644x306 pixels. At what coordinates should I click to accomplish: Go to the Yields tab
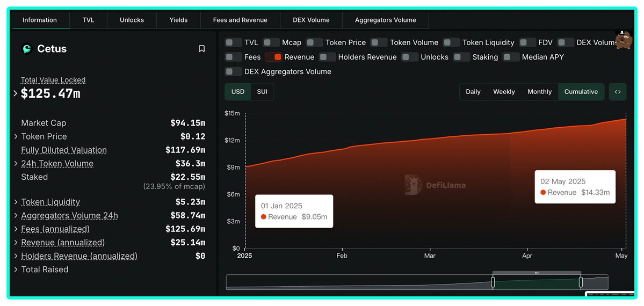click(179, 20)
